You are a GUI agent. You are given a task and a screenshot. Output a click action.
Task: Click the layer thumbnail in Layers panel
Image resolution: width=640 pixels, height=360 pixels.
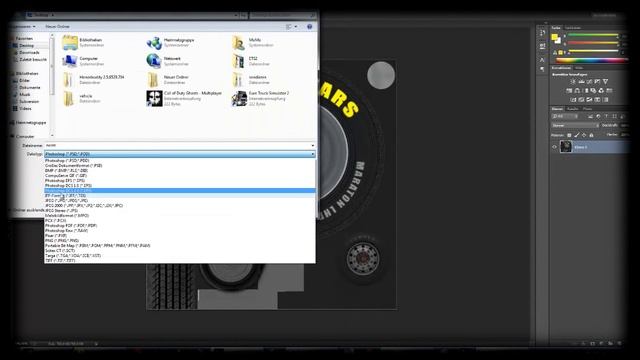click(566, 147)
